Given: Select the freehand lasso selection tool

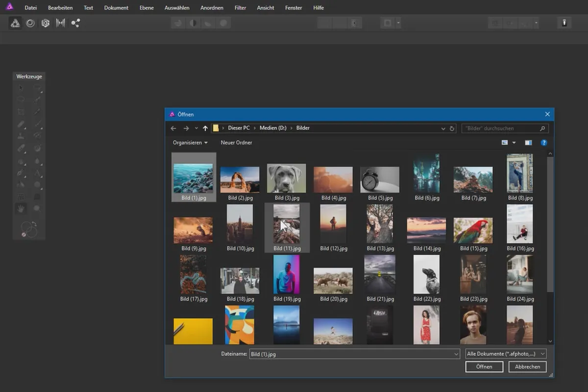Looking at the screenshot, I should coord(21,99).
